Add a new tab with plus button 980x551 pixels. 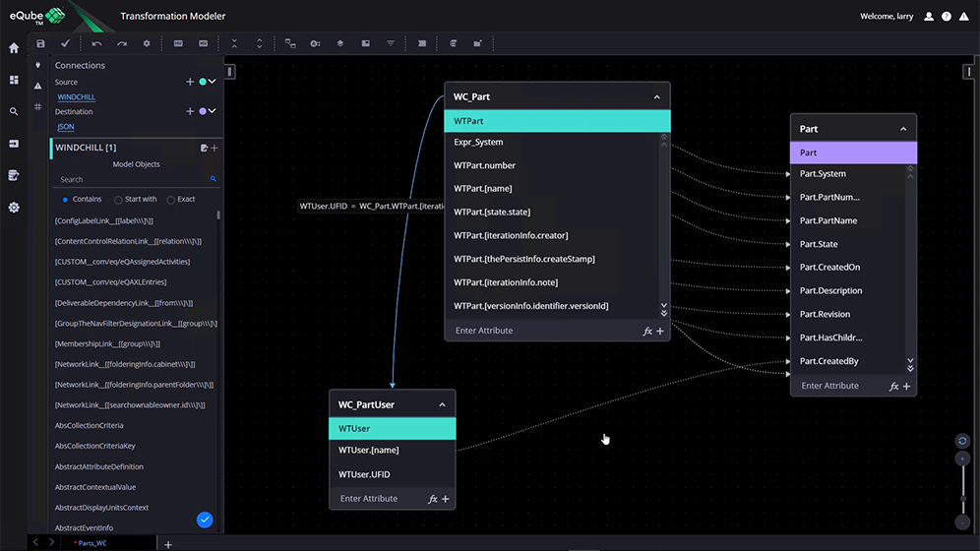[168, 545]
